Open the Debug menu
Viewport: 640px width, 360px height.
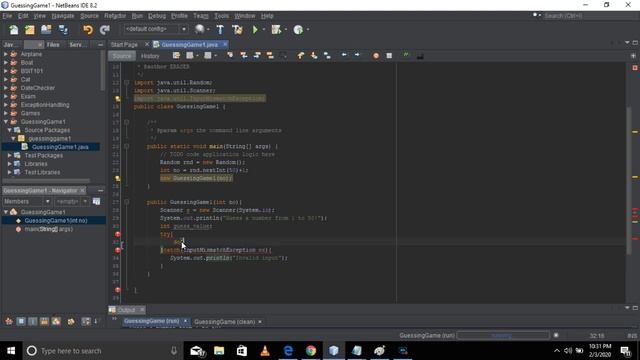(x=157, y=16)
